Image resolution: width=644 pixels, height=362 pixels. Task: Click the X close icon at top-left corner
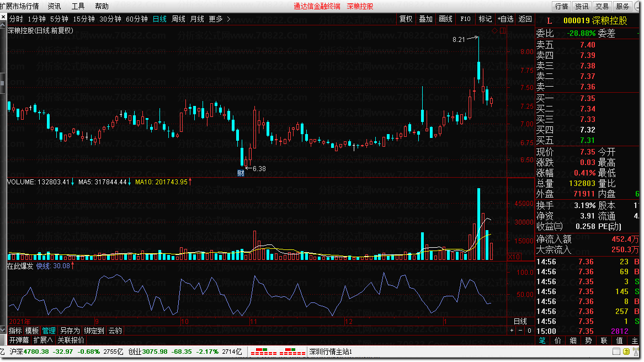coord(3,17)
